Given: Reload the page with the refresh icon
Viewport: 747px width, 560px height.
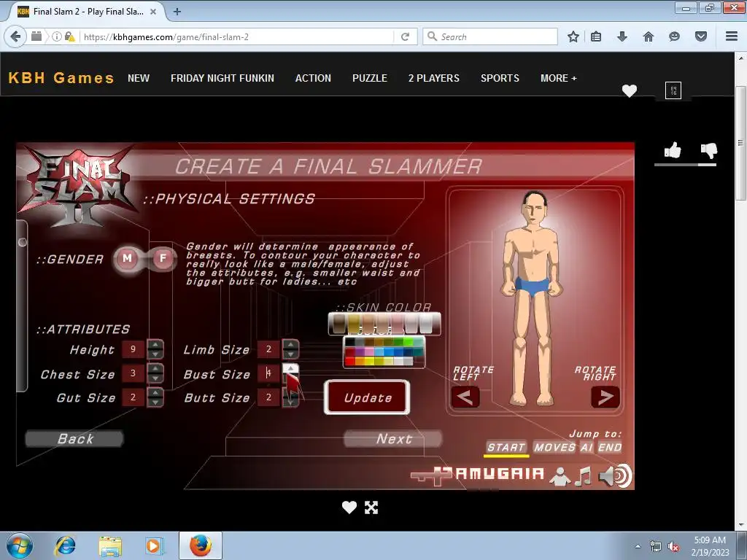Looking at the screenshot, I should tap(406, 36).
